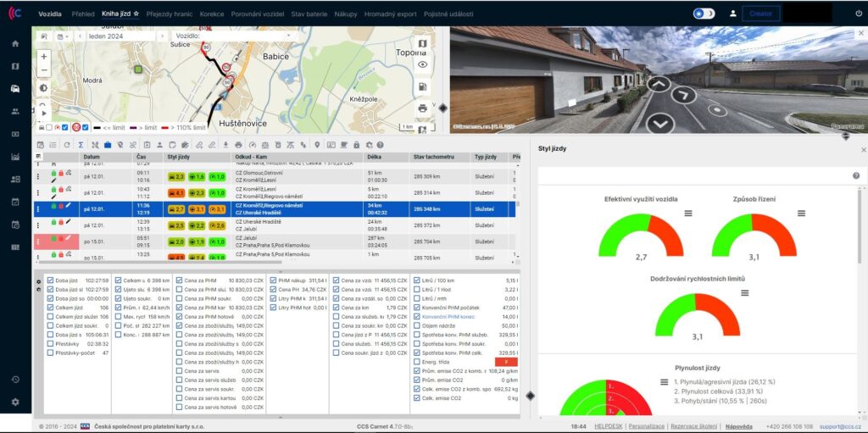Open the Hromadný export tab

390,14
